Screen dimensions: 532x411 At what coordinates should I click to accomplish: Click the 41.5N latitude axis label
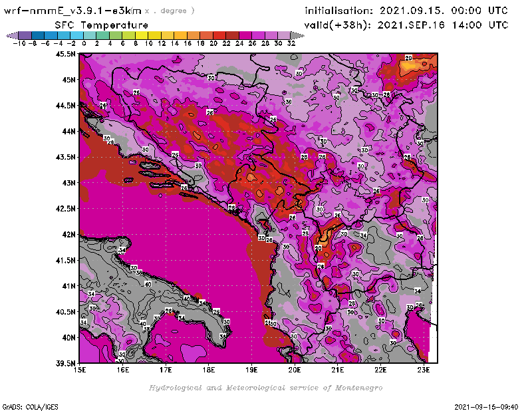[x=65, y=260]
